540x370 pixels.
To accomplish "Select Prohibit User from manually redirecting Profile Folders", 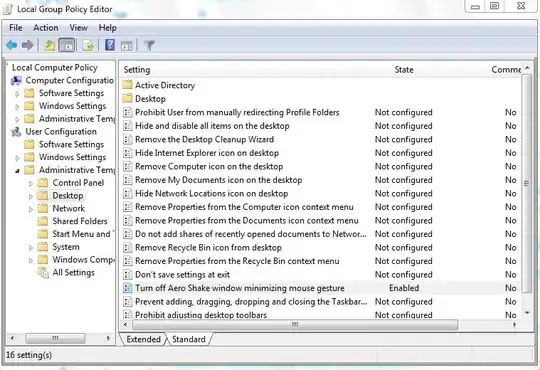I will (237, 112).
